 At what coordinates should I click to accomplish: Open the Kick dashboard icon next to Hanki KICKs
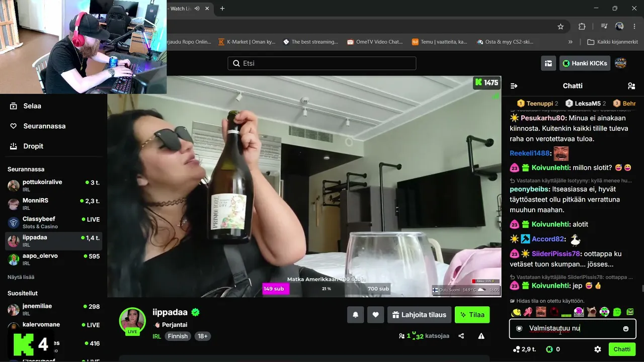point(548,63)
